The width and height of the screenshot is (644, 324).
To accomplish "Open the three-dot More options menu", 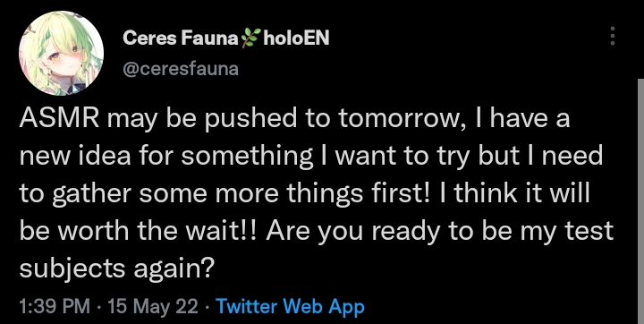I will click(613, 36).
